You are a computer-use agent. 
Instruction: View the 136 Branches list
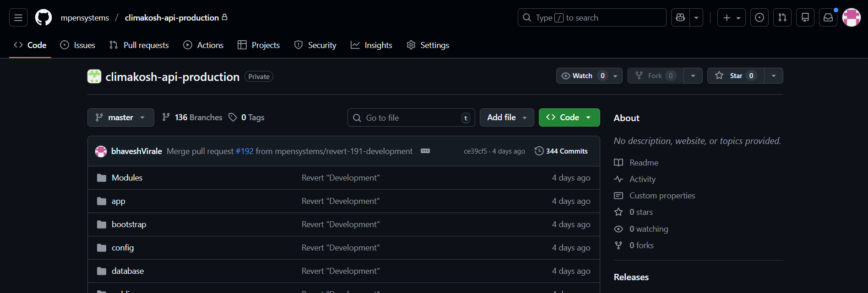coord(192,117)
